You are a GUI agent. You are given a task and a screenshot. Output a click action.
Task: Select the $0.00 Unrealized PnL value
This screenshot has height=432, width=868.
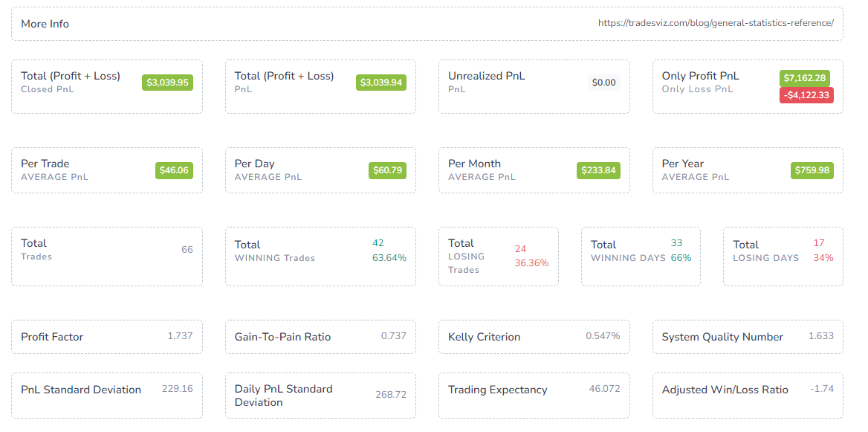[x=604, y=83]
